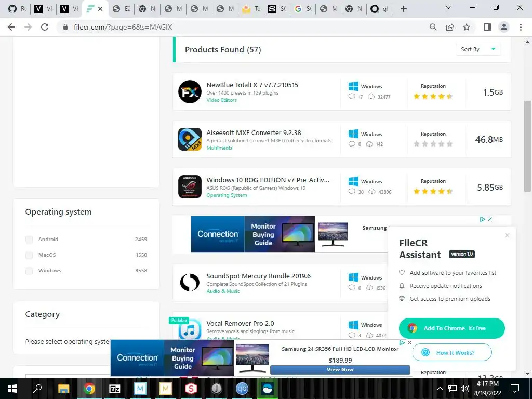Image resolution: width=532 pixels, height=399 pixels.
Task: Open the Windows 10 ROG EDITION thumbnail icon
Action: tap(190, 187)
